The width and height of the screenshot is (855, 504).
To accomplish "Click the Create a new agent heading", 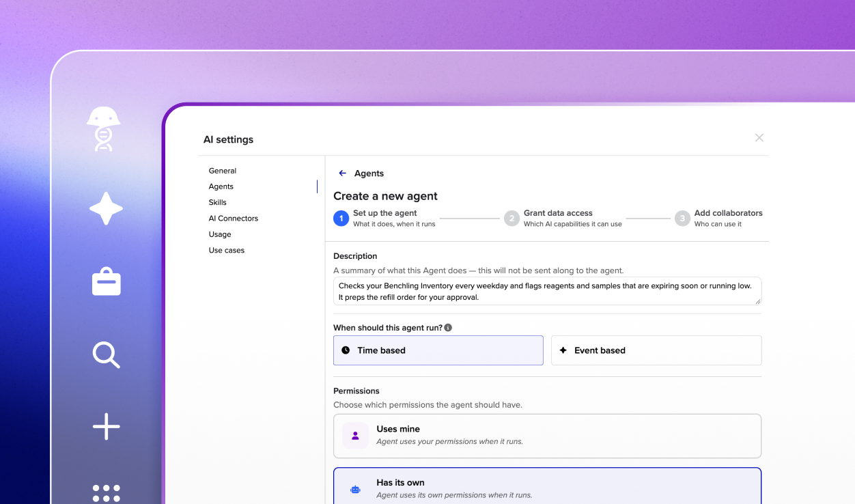I will 385,196.
